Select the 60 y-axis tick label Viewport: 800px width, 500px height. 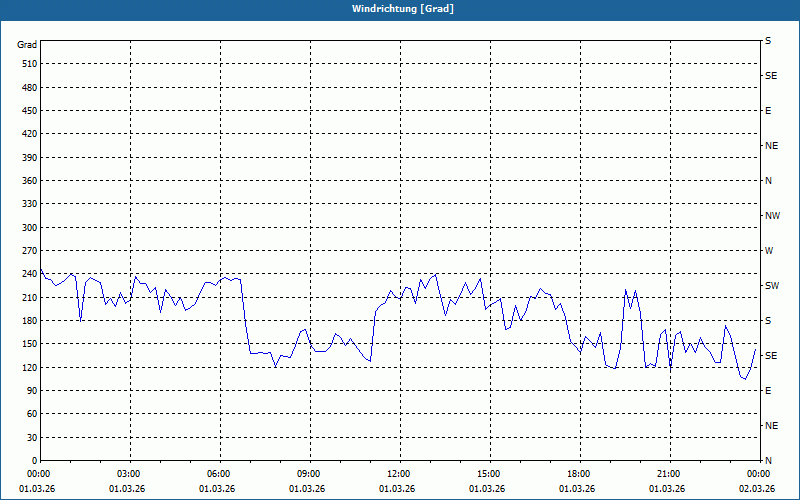(x=32, y=414)
